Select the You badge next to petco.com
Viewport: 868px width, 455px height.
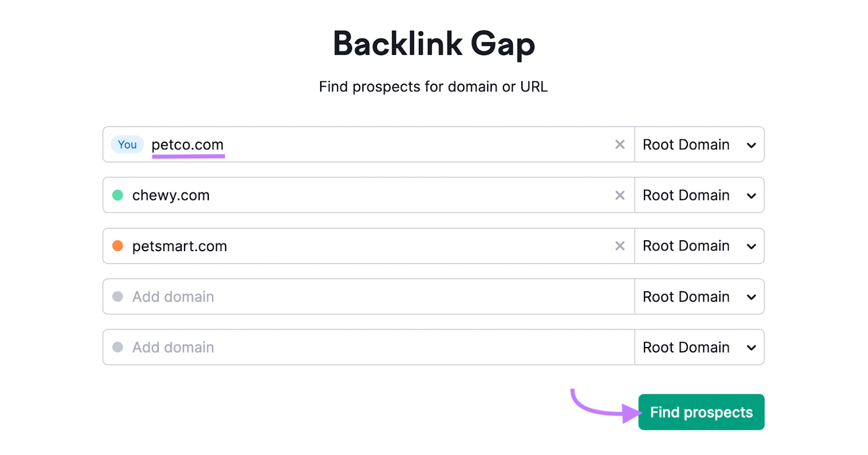(127, 144)
